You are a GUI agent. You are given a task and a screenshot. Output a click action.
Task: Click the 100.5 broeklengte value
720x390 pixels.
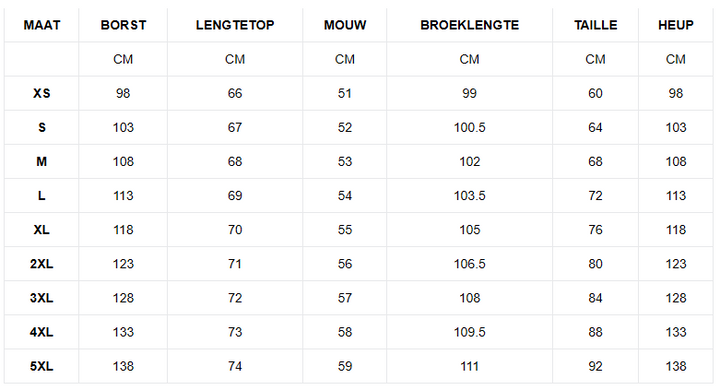coord(469,127)
